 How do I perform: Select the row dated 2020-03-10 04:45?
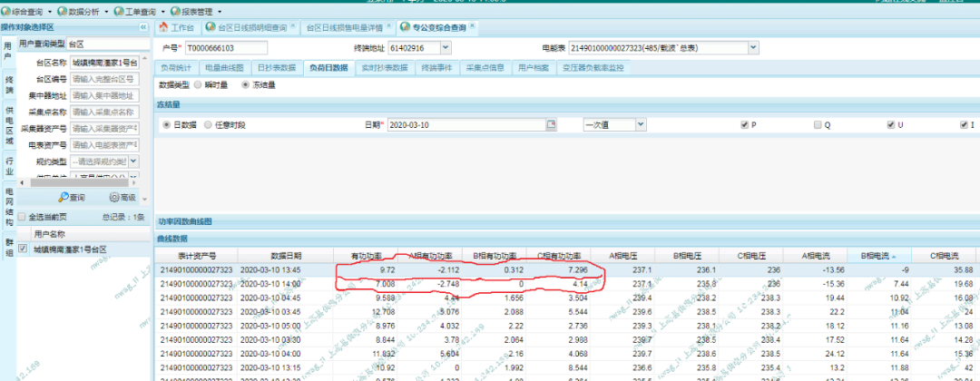pos(565,298)
